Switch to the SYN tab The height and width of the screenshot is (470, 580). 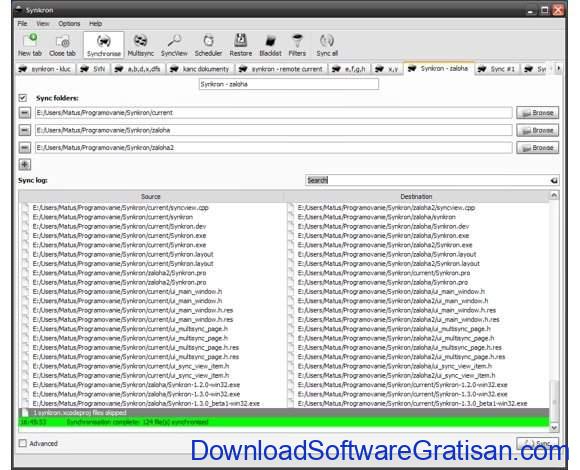(93, 69)
